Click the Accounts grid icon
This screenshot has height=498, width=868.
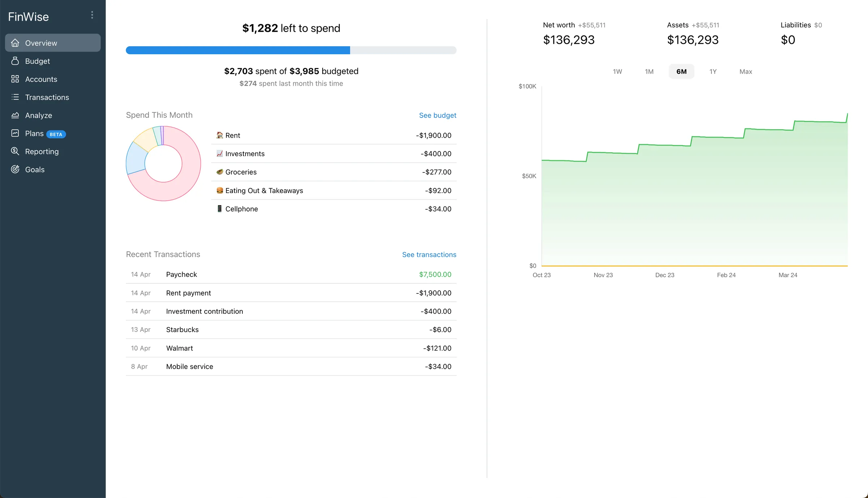(x=15, y=79)
